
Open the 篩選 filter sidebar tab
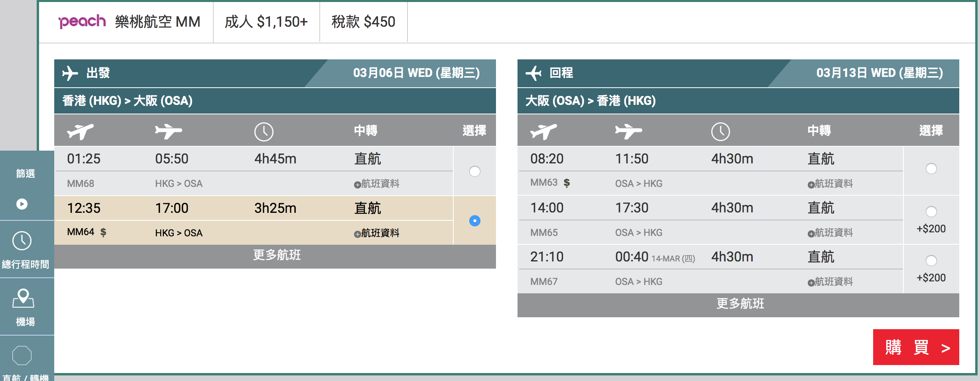(26, 174)
